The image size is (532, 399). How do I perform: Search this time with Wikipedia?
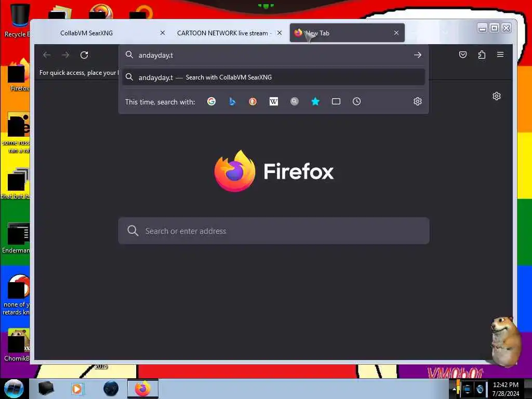[273, 101]
